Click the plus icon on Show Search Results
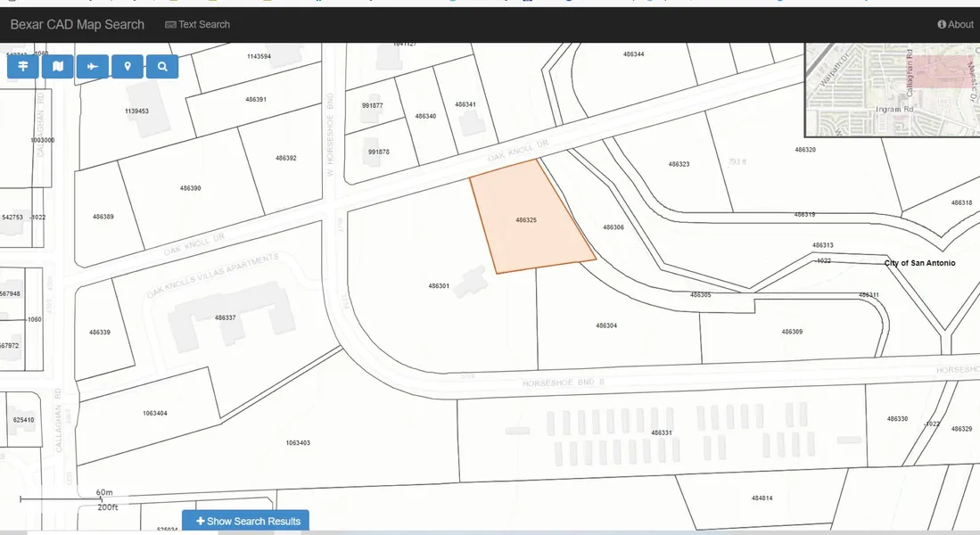 pos(200,522)
